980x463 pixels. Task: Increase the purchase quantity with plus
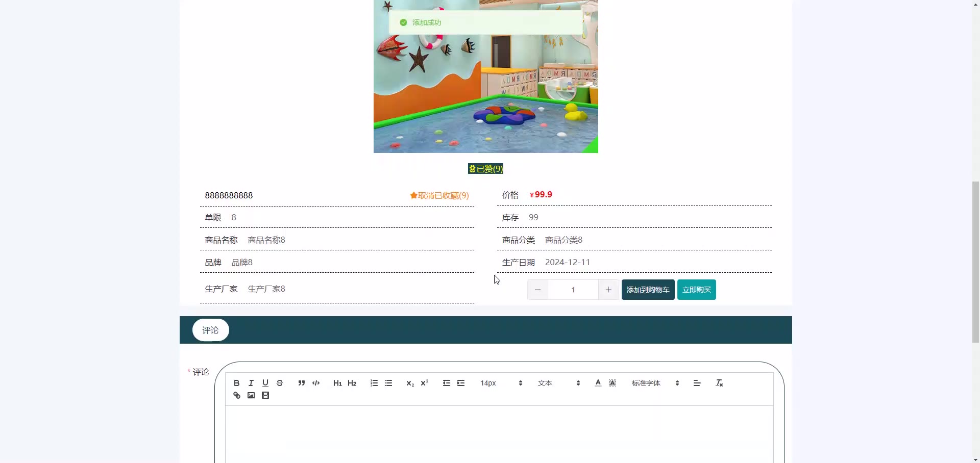tap(608, 290)
